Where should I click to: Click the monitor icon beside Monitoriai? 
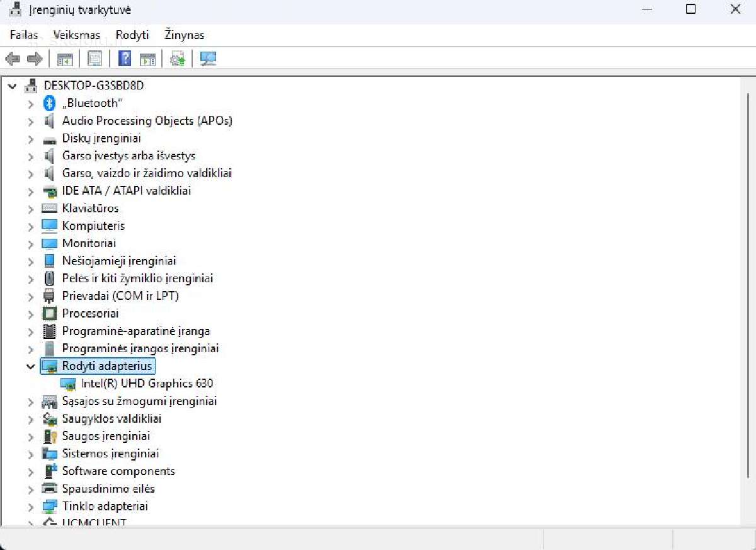tap(49, 244)
